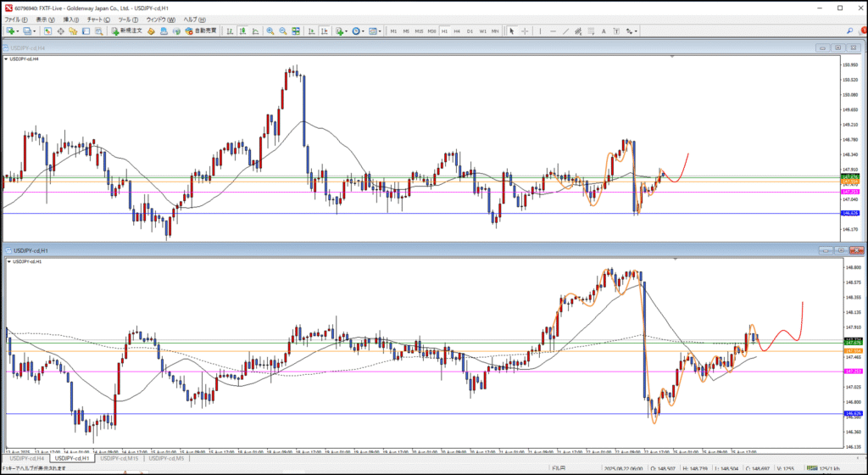Open the ヘルプ (Help) menu
The image size is (868, 475).
coord(195,20)
